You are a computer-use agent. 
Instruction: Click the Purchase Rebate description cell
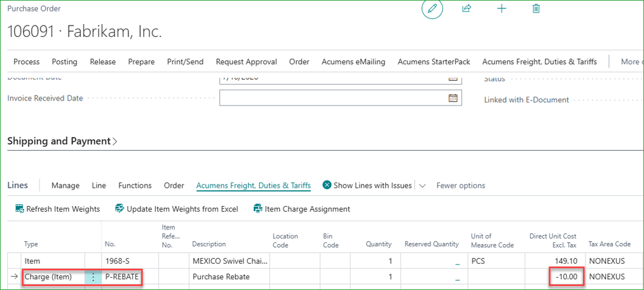[x=230, y=277]
